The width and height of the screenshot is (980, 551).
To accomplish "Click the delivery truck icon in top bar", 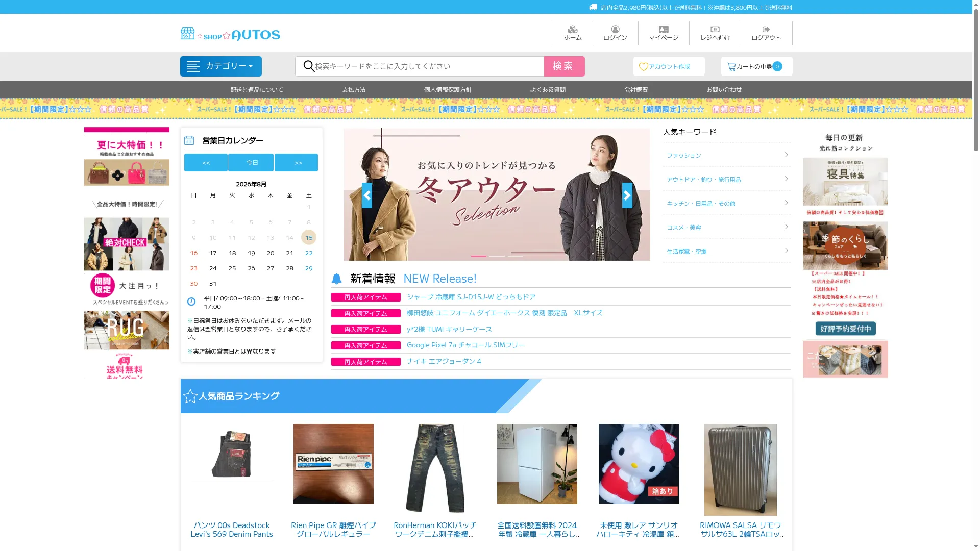I will tap(593, 7).
